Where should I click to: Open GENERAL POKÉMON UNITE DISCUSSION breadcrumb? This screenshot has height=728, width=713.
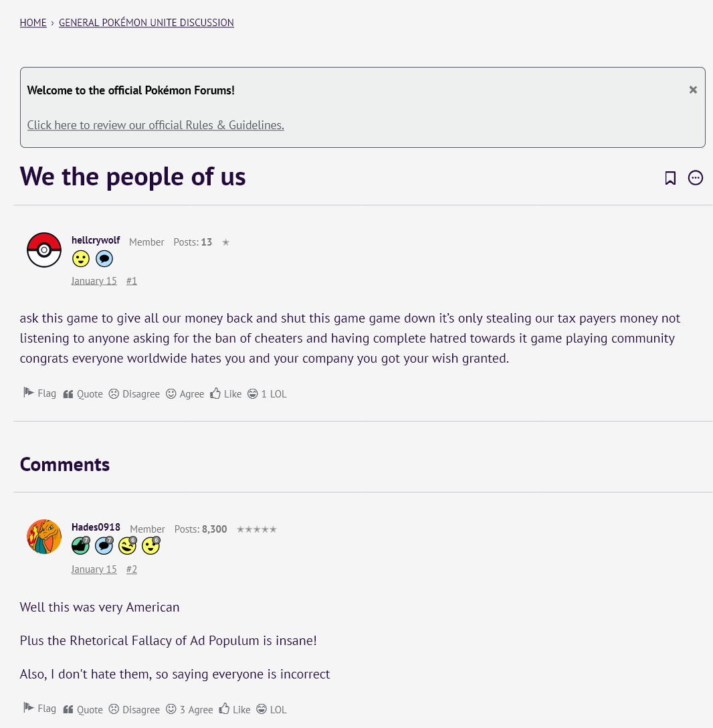[x=146, y=22]
